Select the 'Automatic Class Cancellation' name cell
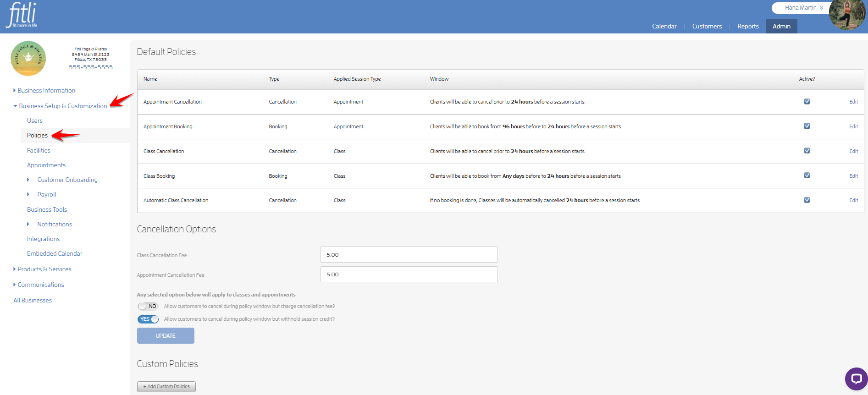The image size is (868, 395). (x=176, y=200)
